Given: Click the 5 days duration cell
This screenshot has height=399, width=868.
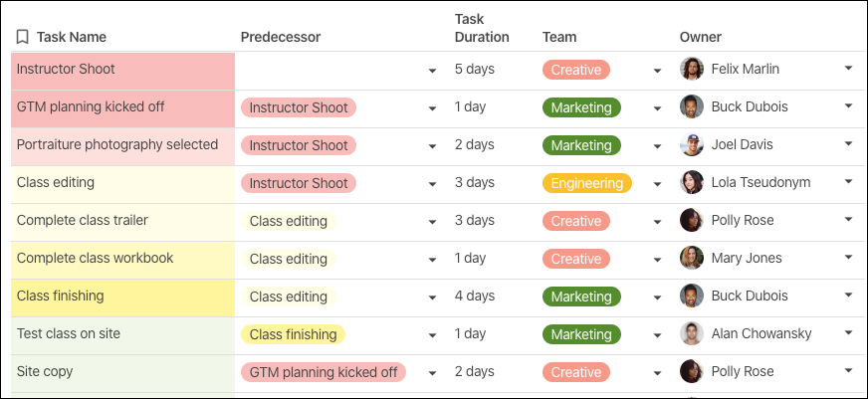Looking at the screenshot, I should pos(475,70).
